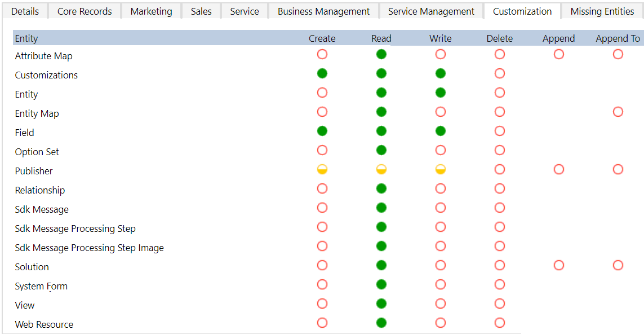Switch to the Marketing tab
The image size is (644, 334).
(x=151, y=11)
